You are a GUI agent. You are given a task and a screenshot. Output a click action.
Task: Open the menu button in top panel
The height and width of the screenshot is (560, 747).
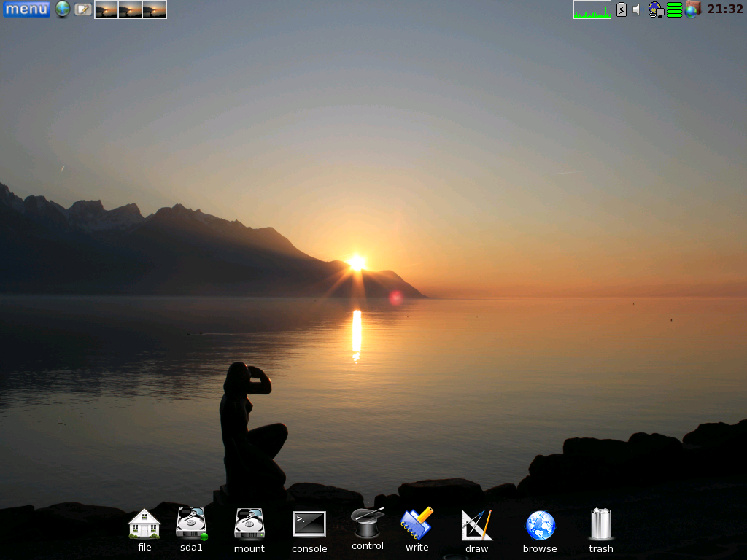26,9
